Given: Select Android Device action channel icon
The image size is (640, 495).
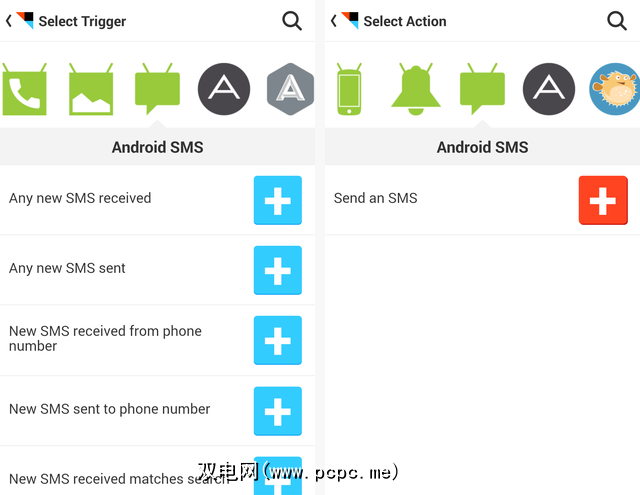Looking at the screenshot, I should point(349,89).
